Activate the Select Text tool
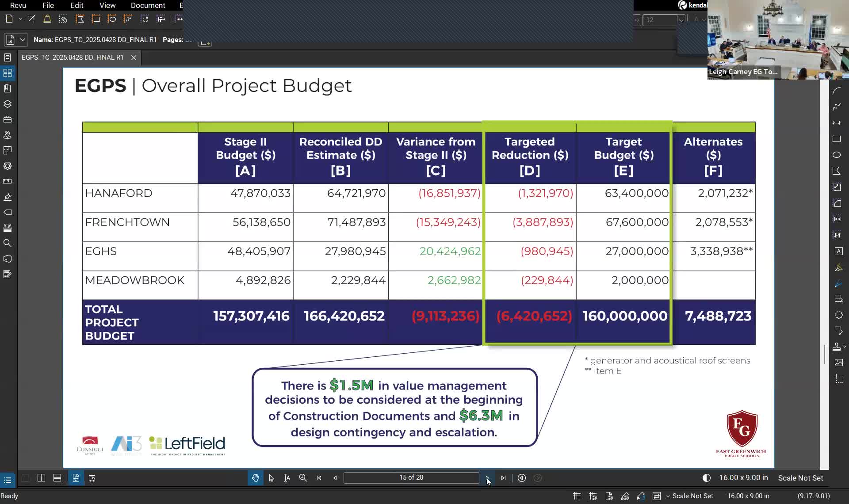 pyautogui.click(x=287, y=478)
